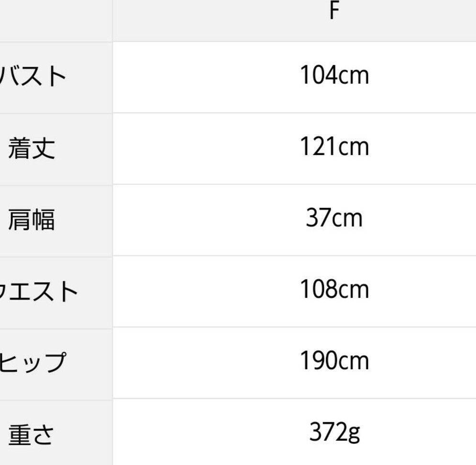Viewport: 476px width, 465px height.
Task: Tap the measurement next to 着丈
Action: 334,147
